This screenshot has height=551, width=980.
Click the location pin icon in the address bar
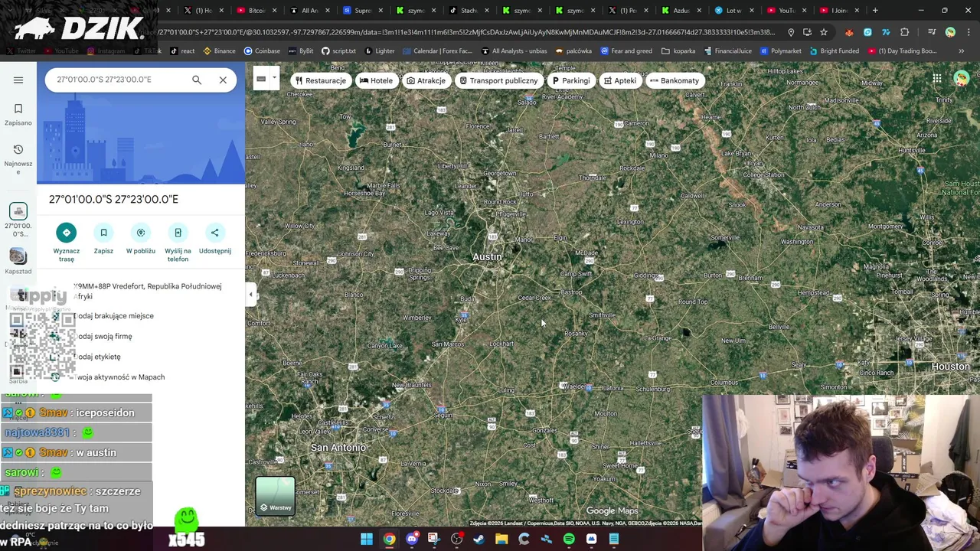tap(791, 32)
